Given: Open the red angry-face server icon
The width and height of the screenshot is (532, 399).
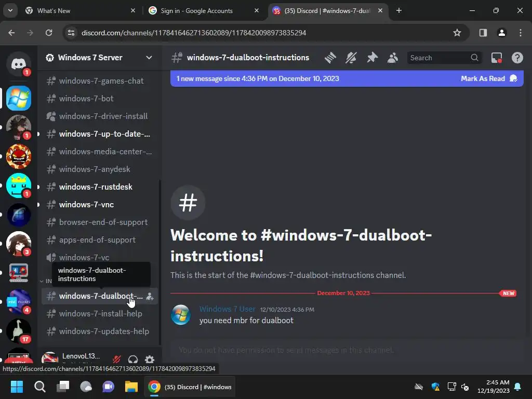Looking at the screenshot, I should [19, 156].
